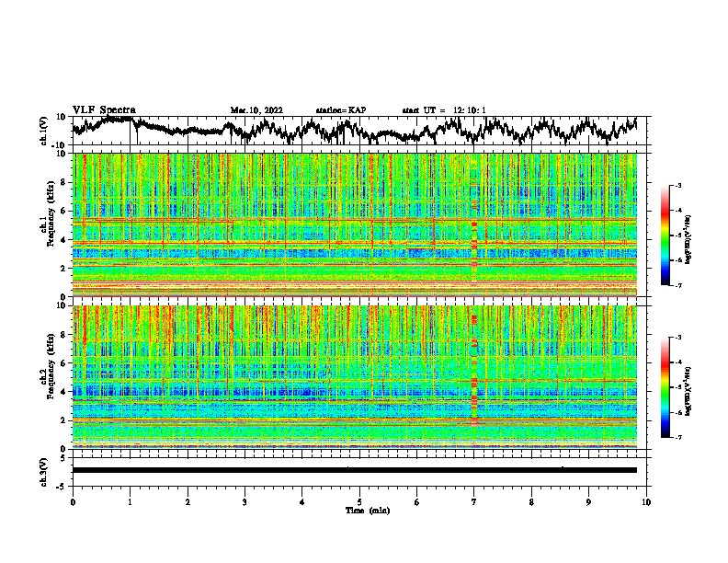Click the "-3" tick on the ch.1 color bar

pyautogui.click(x=677, y=186)
